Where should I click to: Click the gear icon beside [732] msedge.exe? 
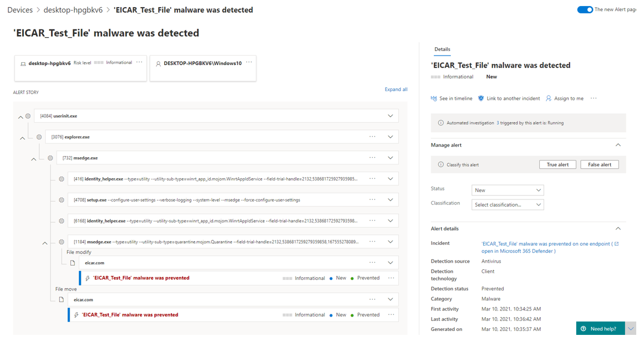point(50,158)
